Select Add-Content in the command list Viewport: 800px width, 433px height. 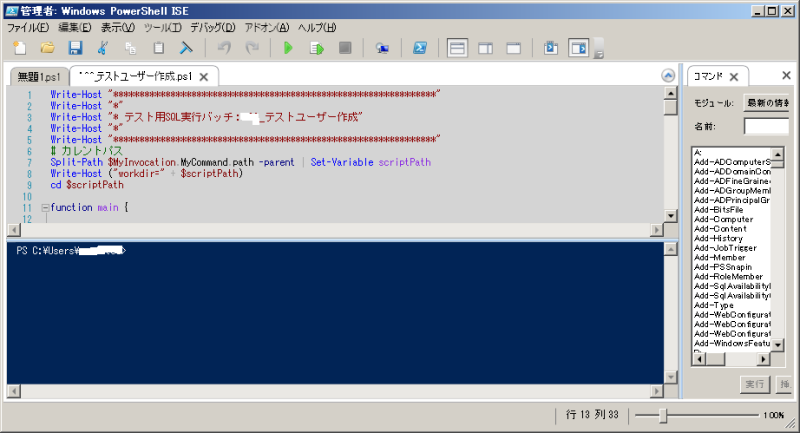[720, 229]
